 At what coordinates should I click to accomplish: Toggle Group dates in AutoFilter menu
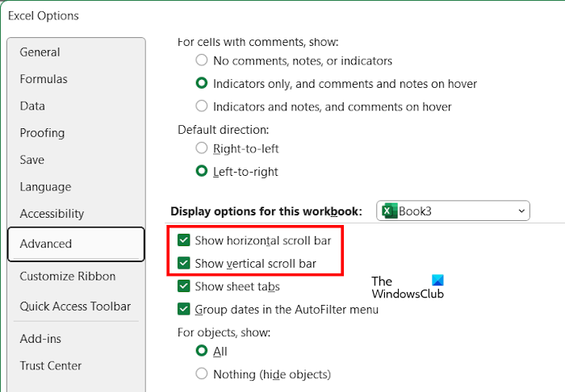pos(184,309)
